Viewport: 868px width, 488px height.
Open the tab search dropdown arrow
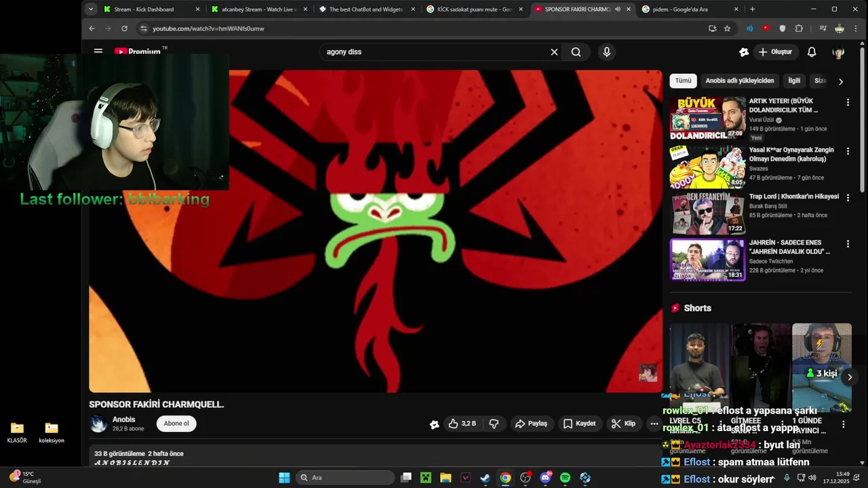point(91,9)
